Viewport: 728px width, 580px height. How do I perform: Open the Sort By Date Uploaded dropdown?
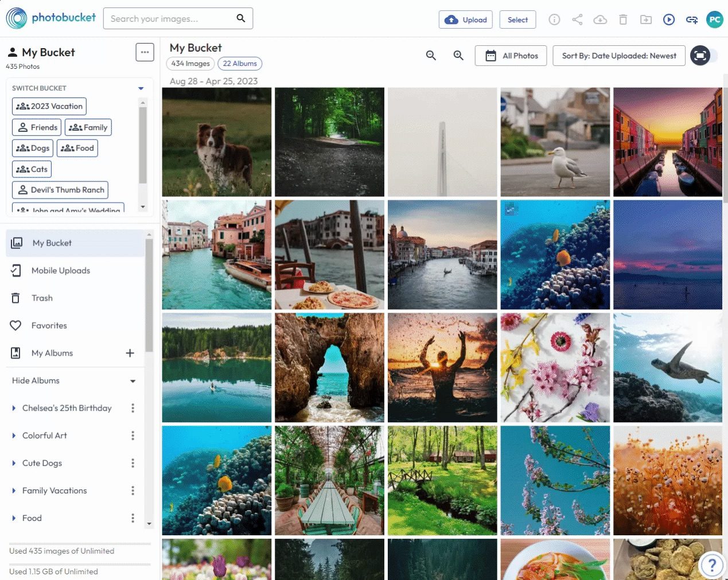tap(618, 56)
